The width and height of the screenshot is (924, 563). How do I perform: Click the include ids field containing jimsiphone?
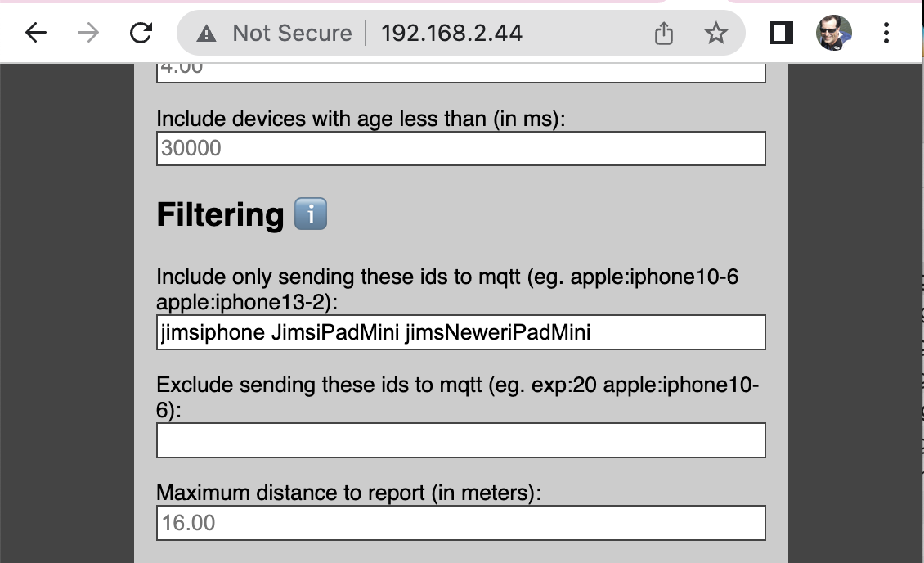[460, 332]
